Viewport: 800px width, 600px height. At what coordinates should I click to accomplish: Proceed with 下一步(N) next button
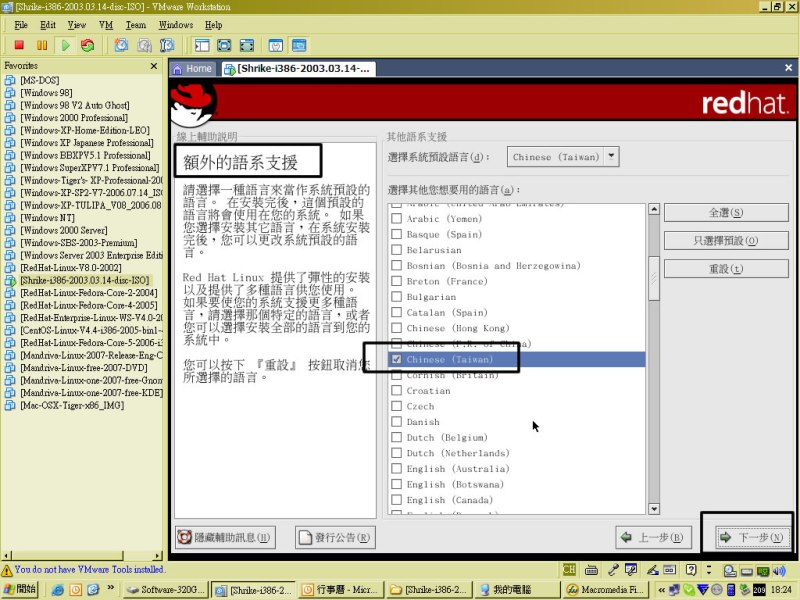pos(752,537)
